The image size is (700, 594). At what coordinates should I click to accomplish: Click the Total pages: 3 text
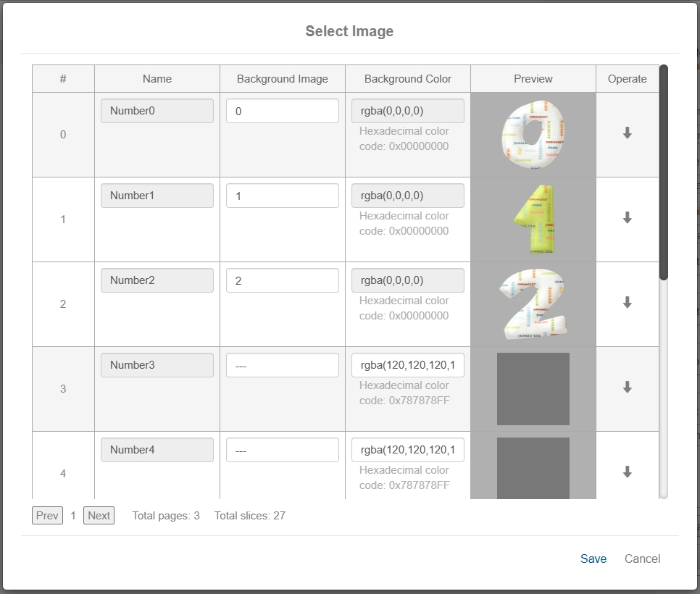click(x=166, y=516)
